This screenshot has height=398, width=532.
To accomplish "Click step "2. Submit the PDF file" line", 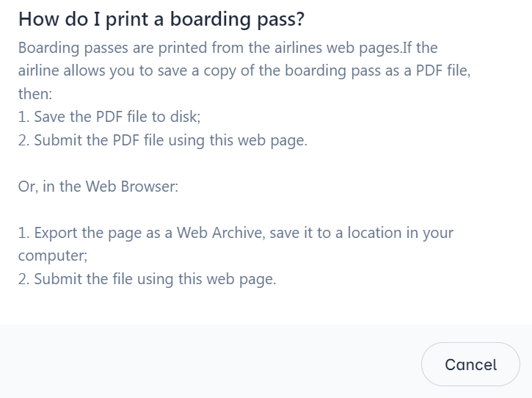I will [162, 140].
